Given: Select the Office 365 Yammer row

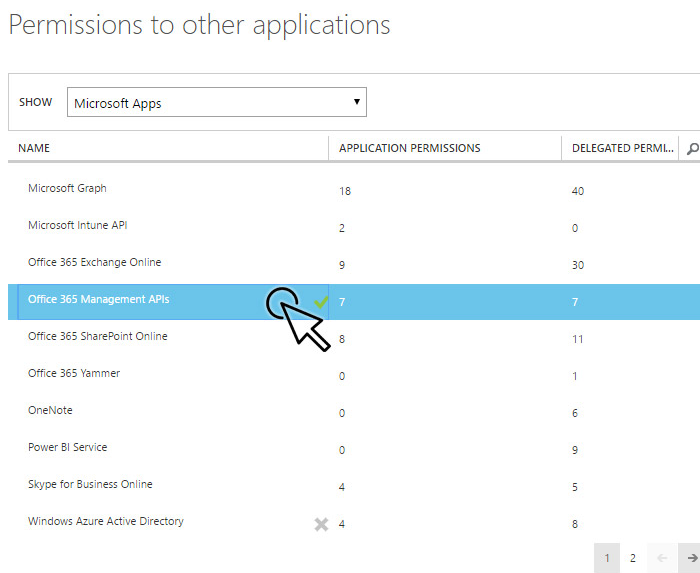Looking at the screenshot, I should click(354, 376).
